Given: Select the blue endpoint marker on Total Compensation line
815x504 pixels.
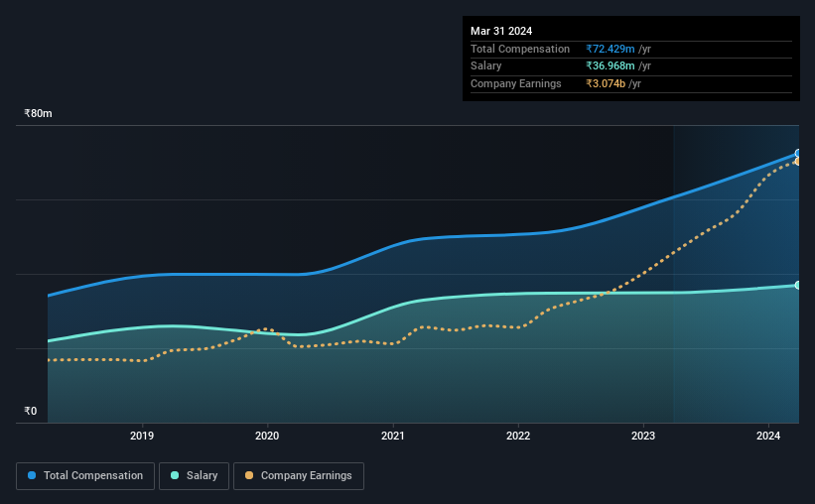Looking at the screenshot, I should pyautogui.click(x=798, y=153).
